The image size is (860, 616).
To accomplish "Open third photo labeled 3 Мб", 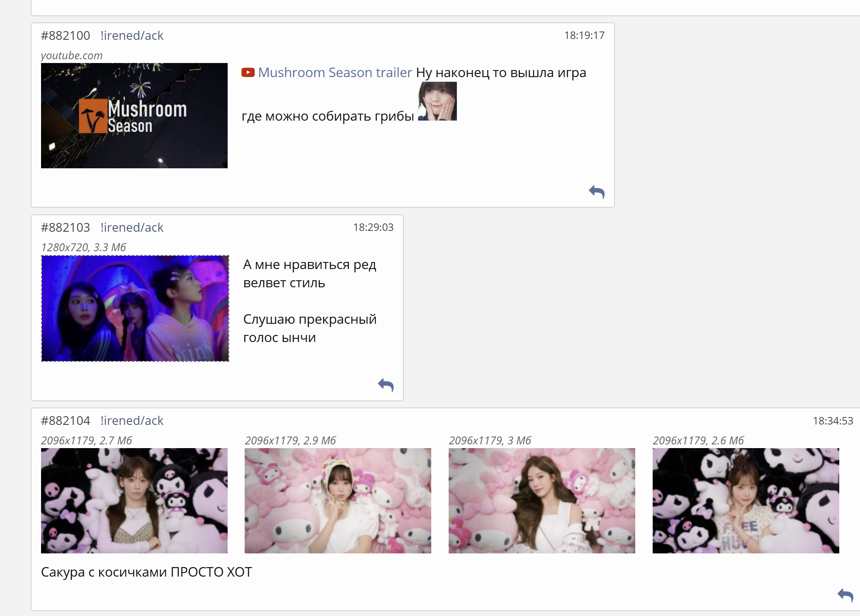I will (x=542, y=500).
